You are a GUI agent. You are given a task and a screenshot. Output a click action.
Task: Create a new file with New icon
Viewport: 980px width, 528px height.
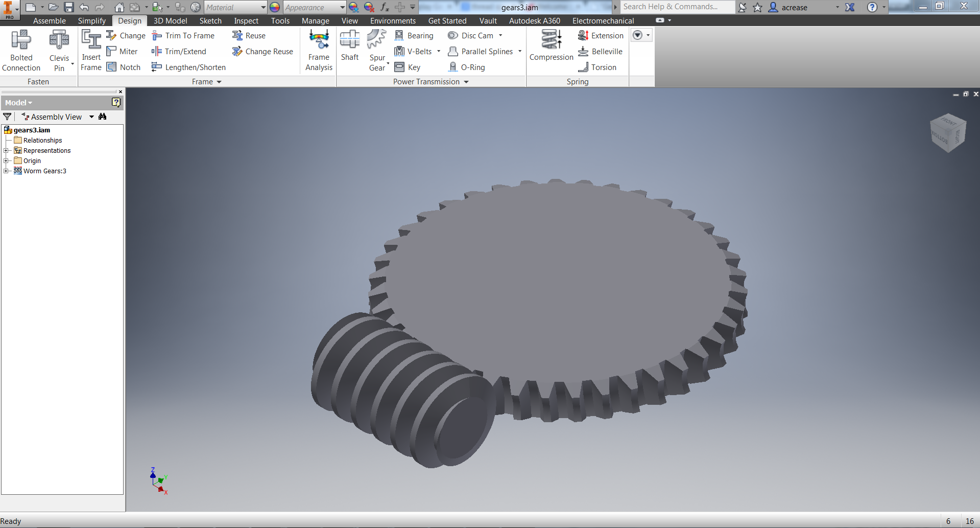point(31,7)
